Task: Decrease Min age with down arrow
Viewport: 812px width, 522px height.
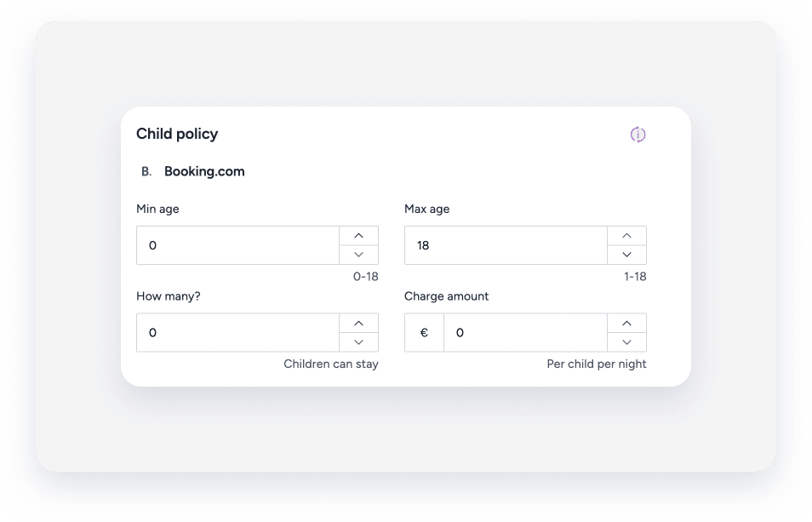Action: coord(359,255)
